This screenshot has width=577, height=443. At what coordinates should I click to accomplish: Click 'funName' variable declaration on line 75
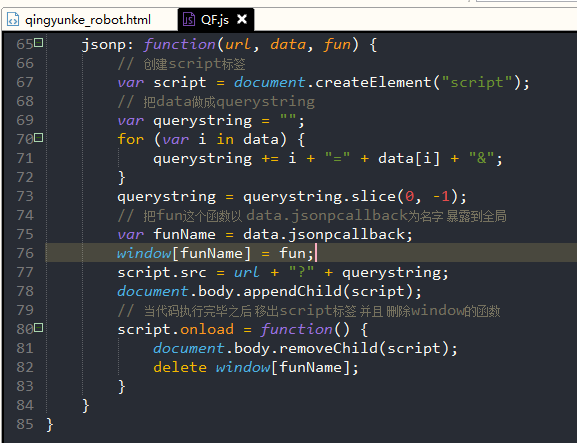tap(184, 234)
